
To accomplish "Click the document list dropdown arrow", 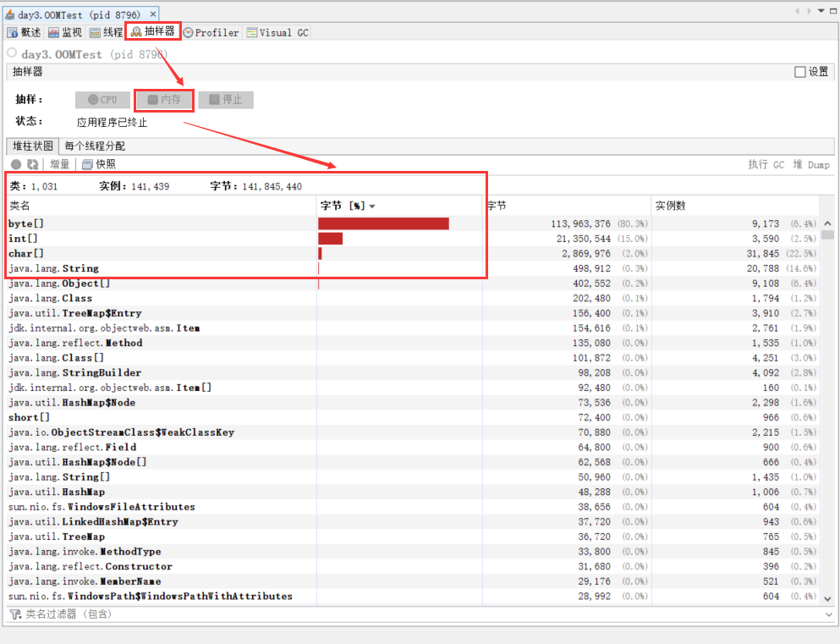I will (821, 11).
